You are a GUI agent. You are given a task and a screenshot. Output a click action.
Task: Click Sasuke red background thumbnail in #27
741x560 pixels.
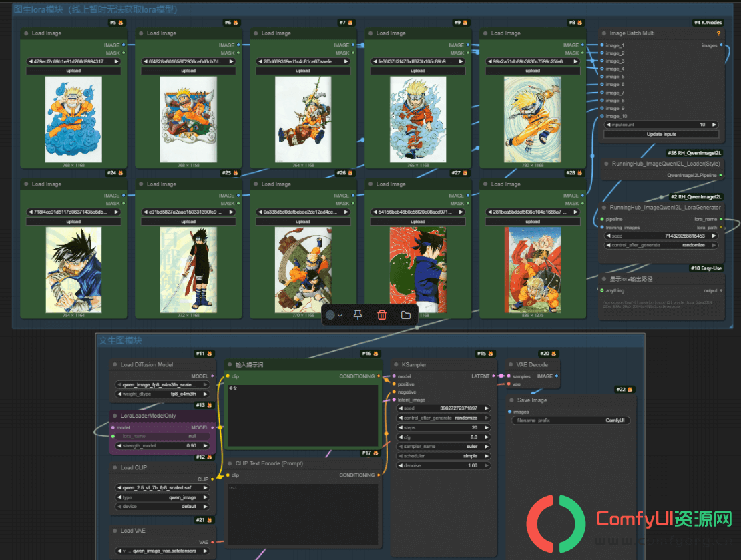coord(418,270)
